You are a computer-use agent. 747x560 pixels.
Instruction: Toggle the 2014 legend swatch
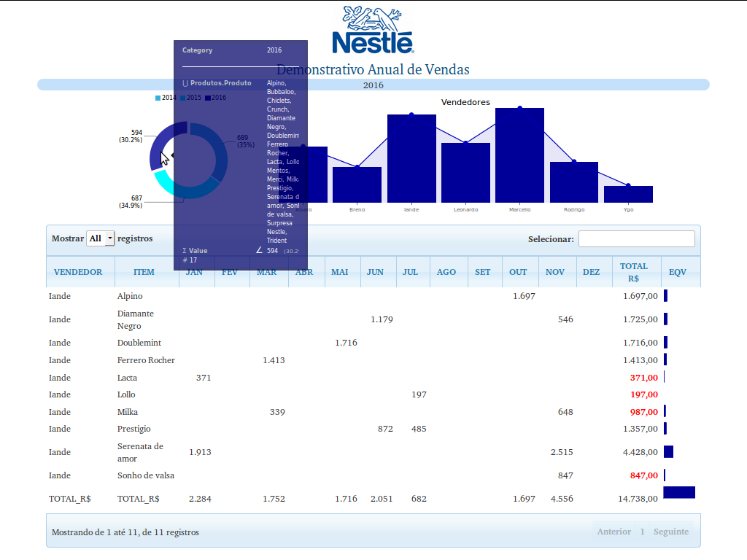[158, 98]
